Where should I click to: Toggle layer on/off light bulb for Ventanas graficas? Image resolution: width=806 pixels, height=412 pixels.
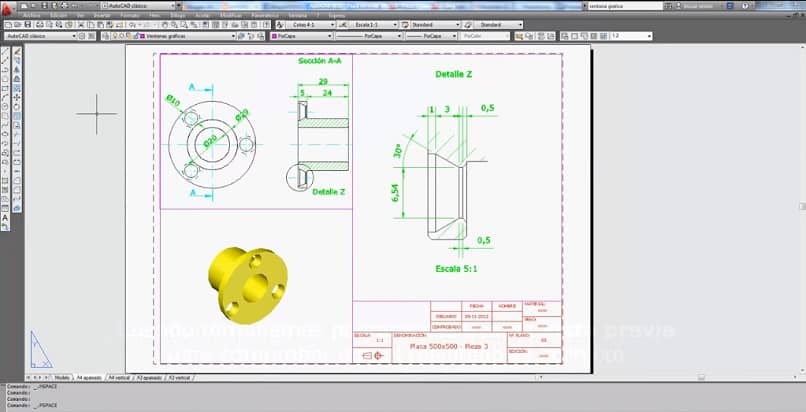114,36
